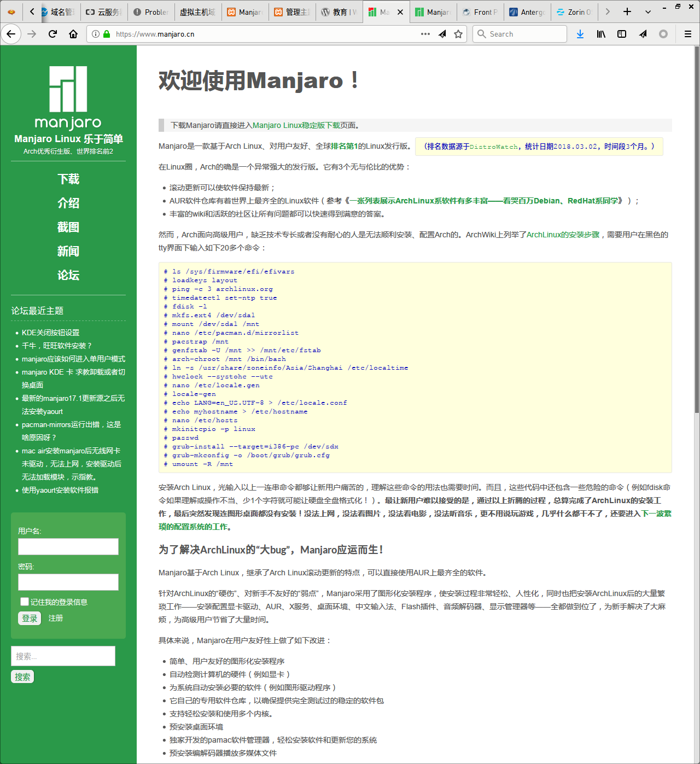Click pinned tab at far left
Screen dimensions: 700x764
[11, 11]
